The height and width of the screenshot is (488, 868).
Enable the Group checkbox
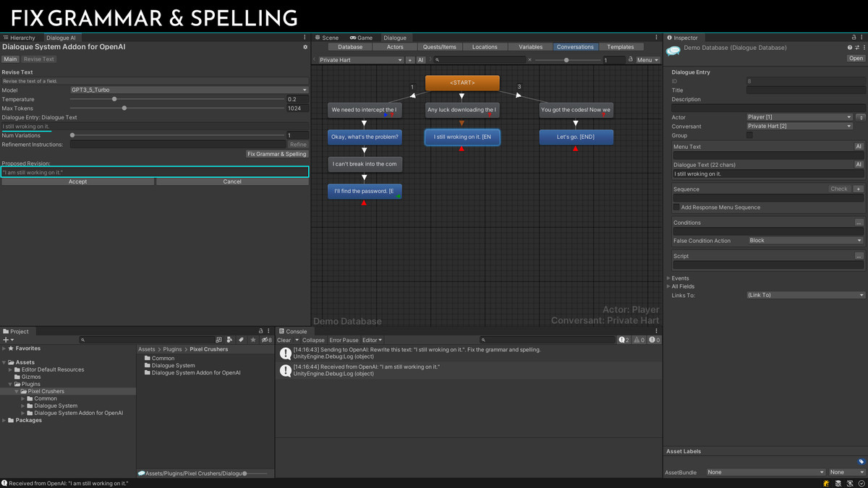click(749, 135)
